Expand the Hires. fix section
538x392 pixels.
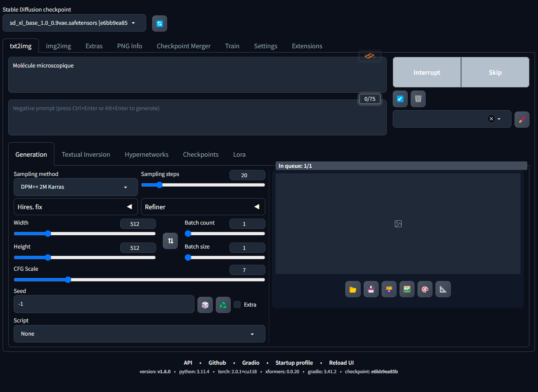click(76, 207)
